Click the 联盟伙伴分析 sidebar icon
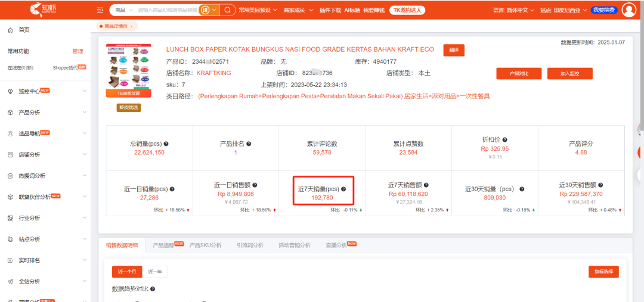The height and width of the screenshot is (302, 644). (10, 197)
